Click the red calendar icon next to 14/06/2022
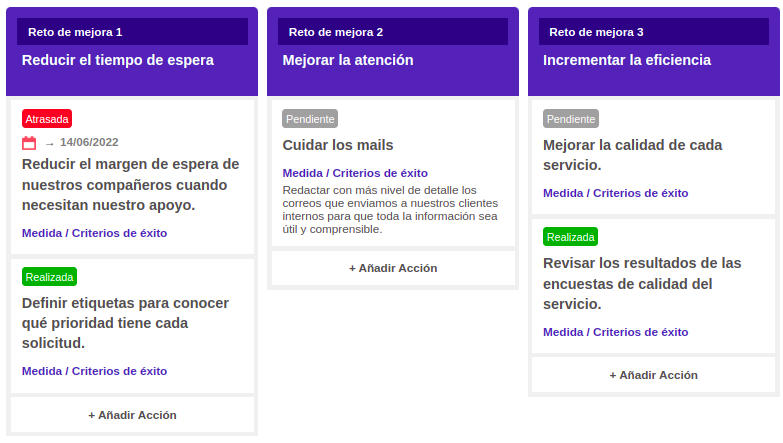The width and height of the screenshot is (783, 443). (29, 143)
